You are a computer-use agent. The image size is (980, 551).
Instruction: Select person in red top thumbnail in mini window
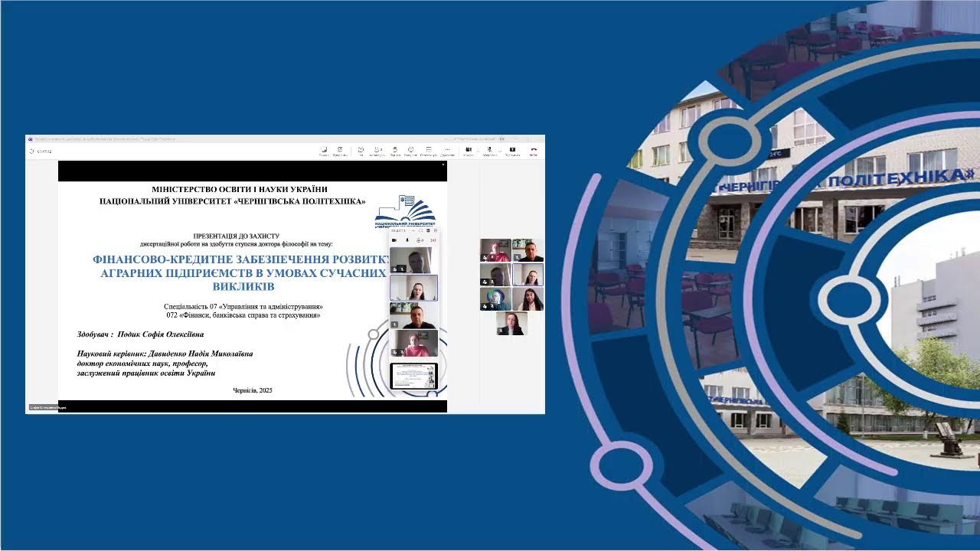click(414, 343)
